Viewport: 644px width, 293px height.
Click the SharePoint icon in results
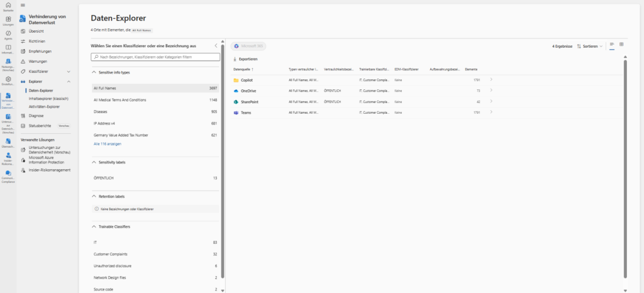click(236, 101)
